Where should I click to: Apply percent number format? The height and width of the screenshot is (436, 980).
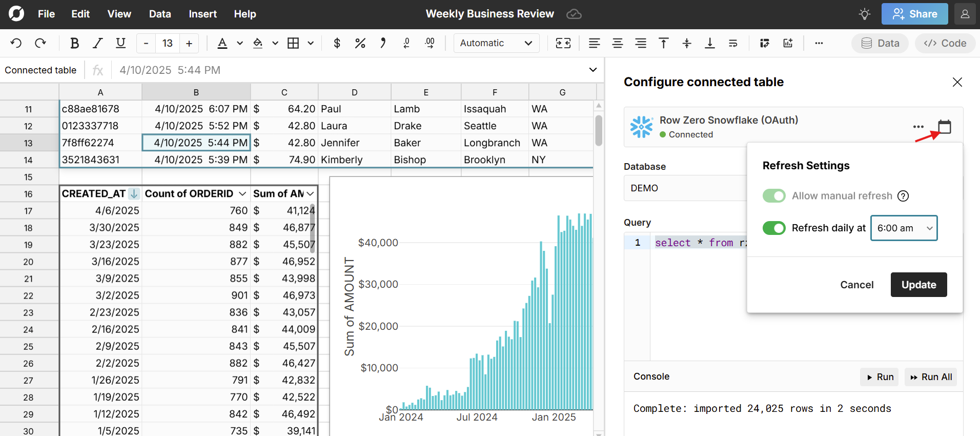(x=360, y=44)
